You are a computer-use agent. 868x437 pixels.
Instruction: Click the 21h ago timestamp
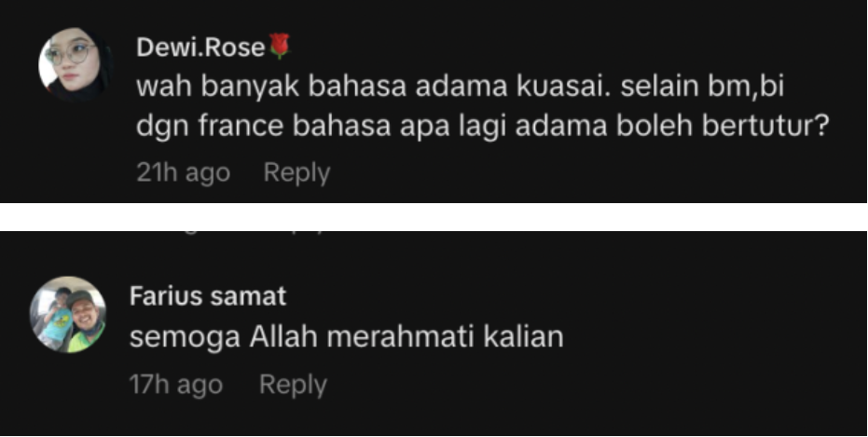[x=184, y=172]
